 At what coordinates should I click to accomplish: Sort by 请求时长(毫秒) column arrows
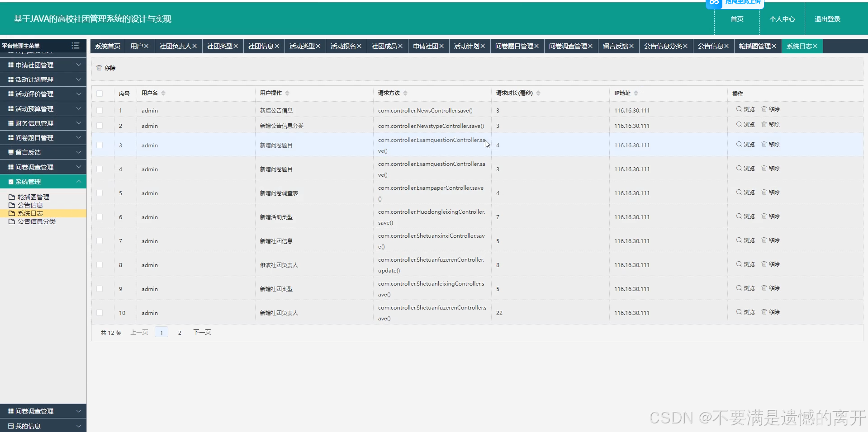coord(538,93)
